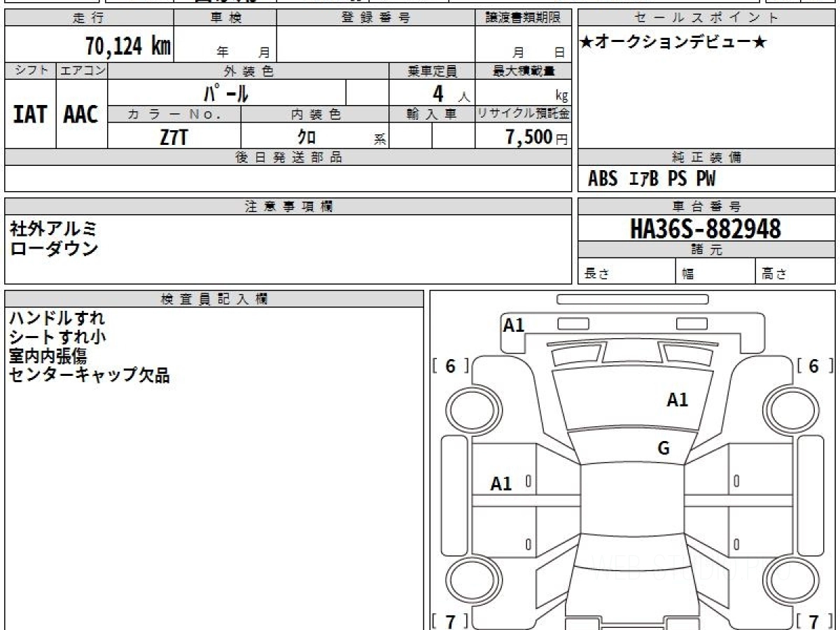The height and width of the screenshot is (630, 840).
Task: Select the seating capacity value 4 人
Action: tap(451, 94)
